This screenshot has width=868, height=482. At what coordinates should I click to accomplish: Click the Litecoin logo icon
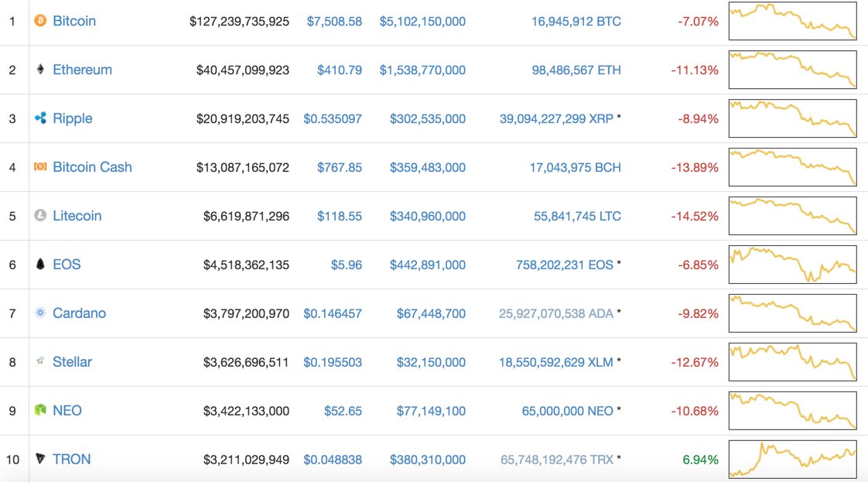click(x=40, y=215)
